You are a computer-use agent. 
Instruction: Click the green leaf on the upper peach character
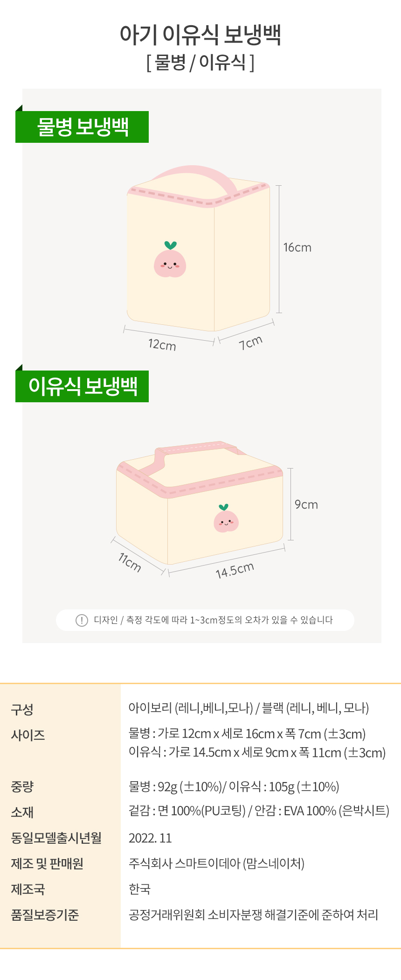(170, 245)
